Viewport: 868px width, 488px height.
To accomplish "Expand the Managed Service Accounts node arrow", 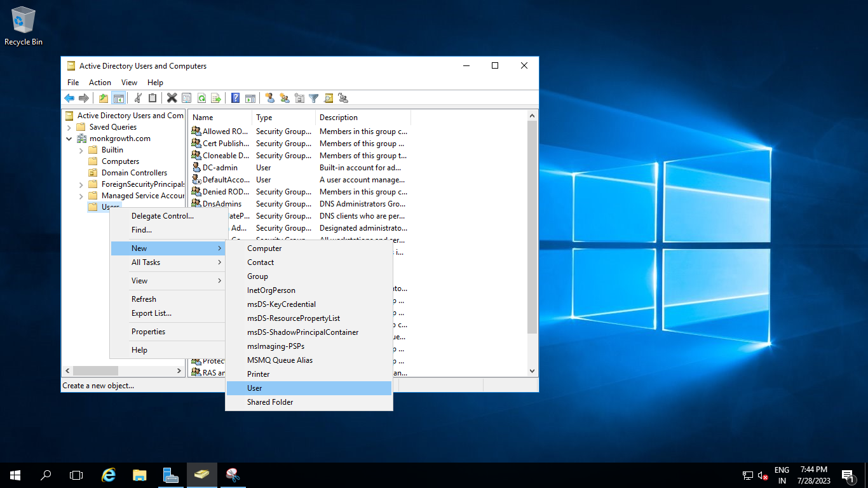I will click(x=81, y=196).
